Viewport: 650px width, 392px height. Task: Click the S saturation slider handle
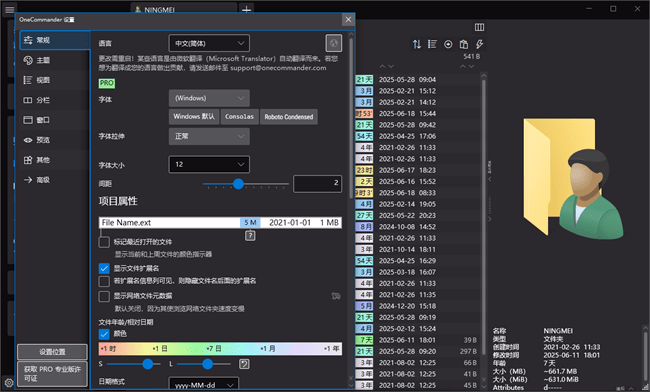click(x=148, y=364)
